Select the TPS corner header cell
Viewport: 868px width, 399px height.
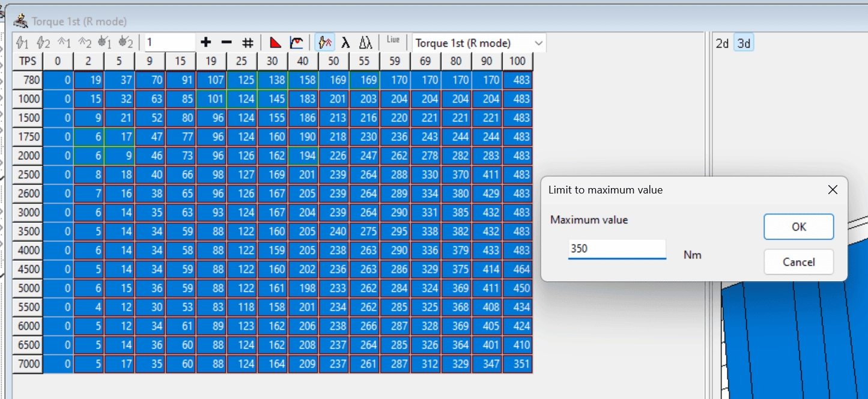click(28, 61)
